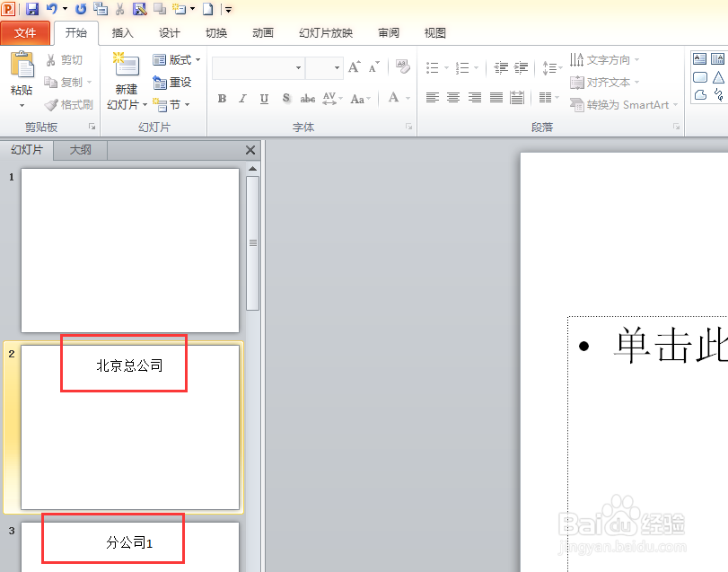Open the Customize Quick Access Toolbar dropdown
728x572 pixels.
[228, 9]
